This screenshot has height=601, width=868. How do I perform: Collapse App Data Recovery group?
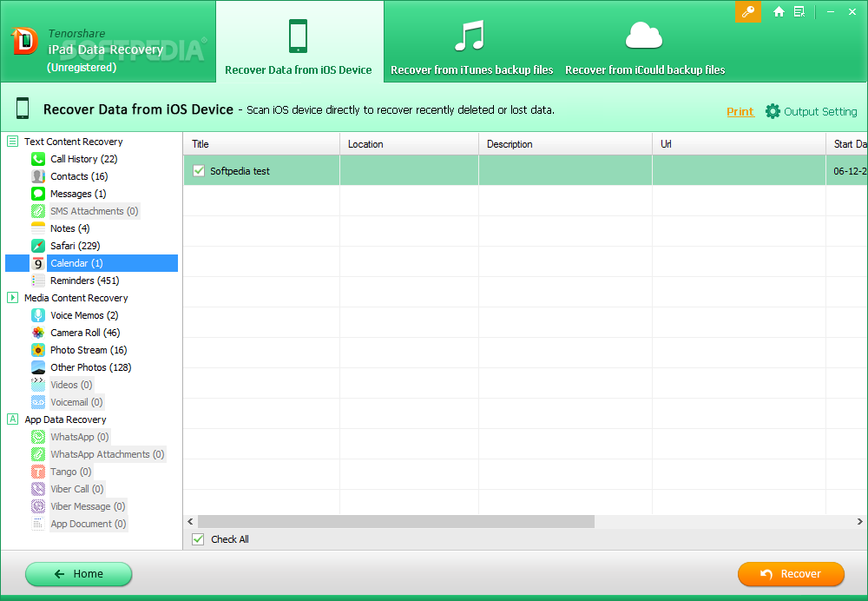pos(13,419)
